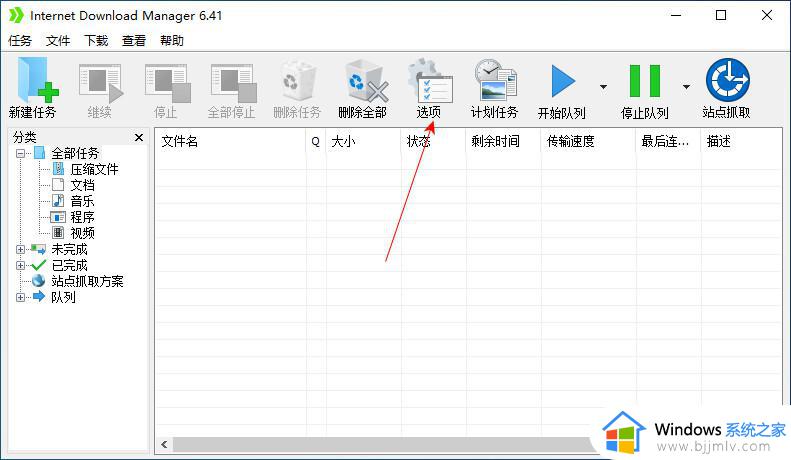
Task: Select the 未完成 category
Action: click(x=70, y=249)
